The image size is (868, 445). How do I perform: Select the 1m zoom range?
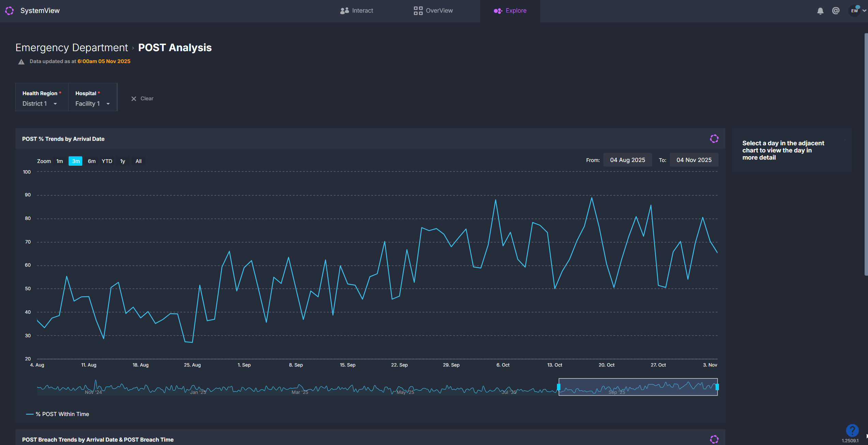click(60, 161)
